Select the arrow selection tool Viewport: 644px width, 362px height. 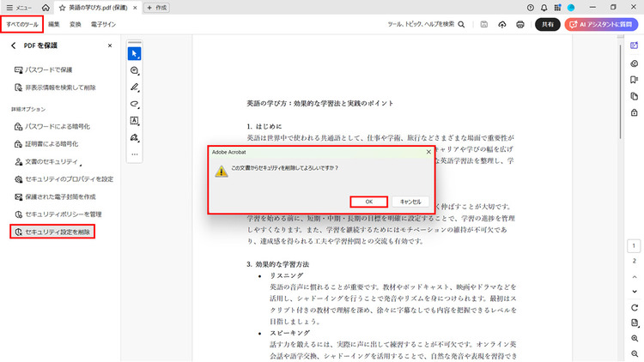point(134,53)
